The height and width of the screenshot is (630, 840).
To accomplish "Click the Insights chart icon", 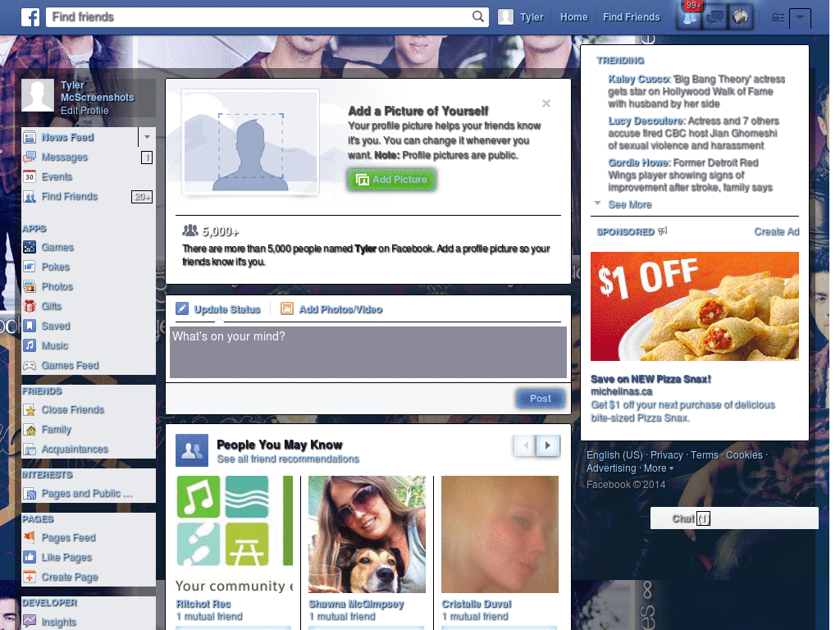I will 30,622.
